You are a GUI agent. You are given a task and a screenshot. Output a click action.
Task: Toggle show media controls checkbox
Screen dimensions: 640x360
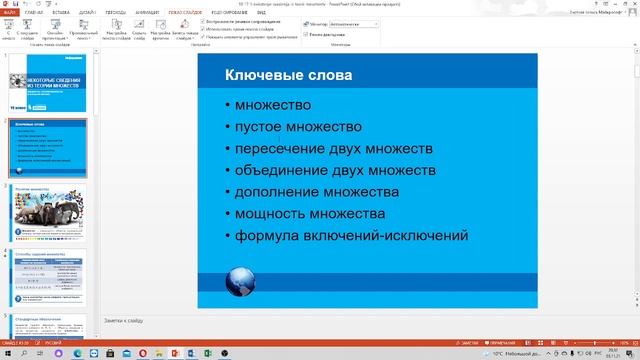tap(202, 37)
